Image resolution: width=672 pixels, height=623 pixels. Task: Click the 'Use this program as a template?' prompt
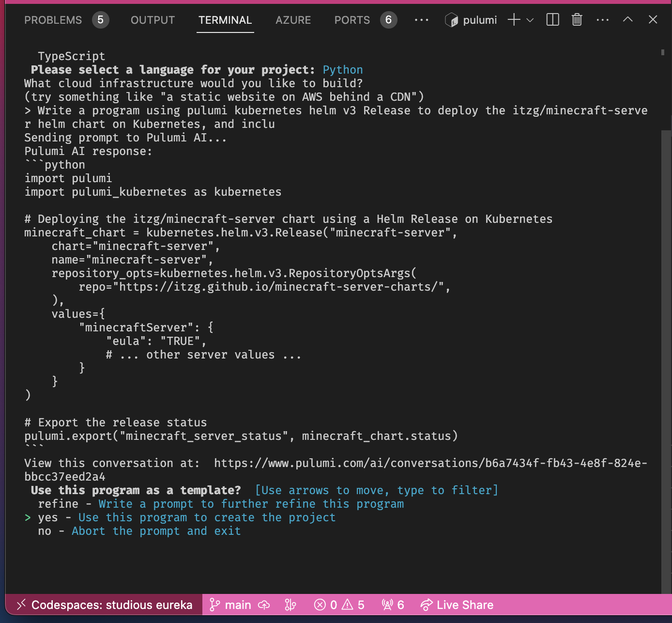coord(136,490)
